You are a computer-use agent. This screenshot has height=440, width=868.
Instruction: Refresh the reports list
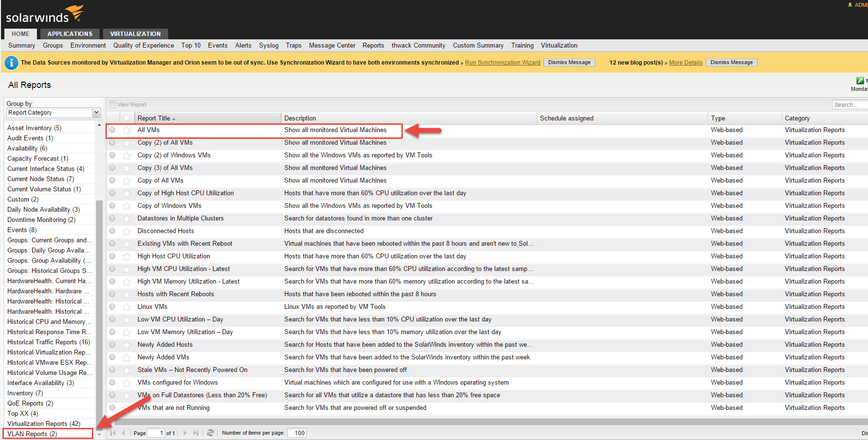(210, 433)
